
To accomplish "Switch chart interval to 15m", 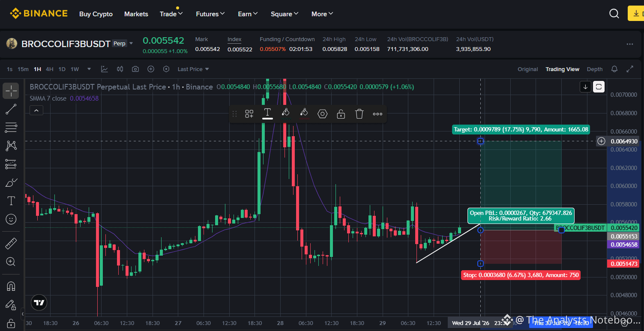I will point(23,69).
